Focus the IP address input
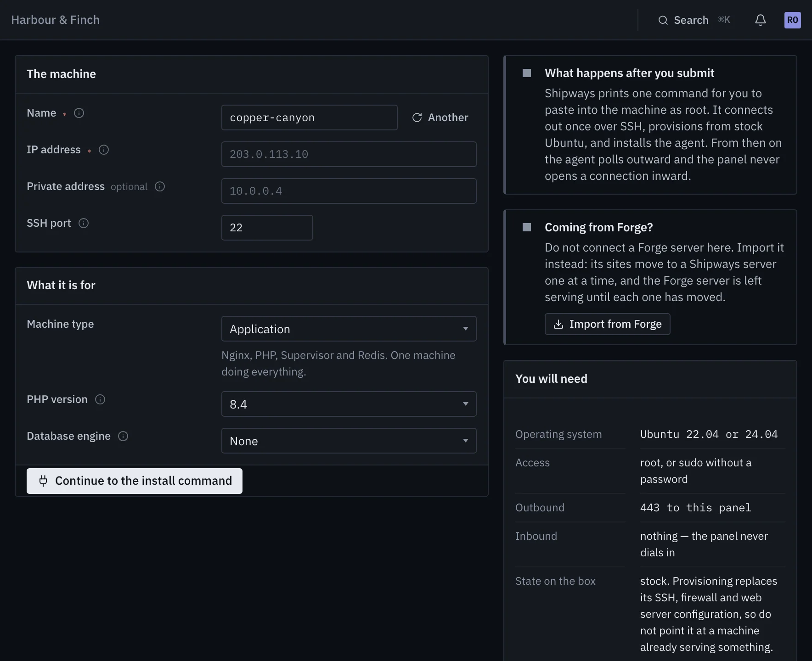This screenshot has width=812, height=661. pos(349,154)
